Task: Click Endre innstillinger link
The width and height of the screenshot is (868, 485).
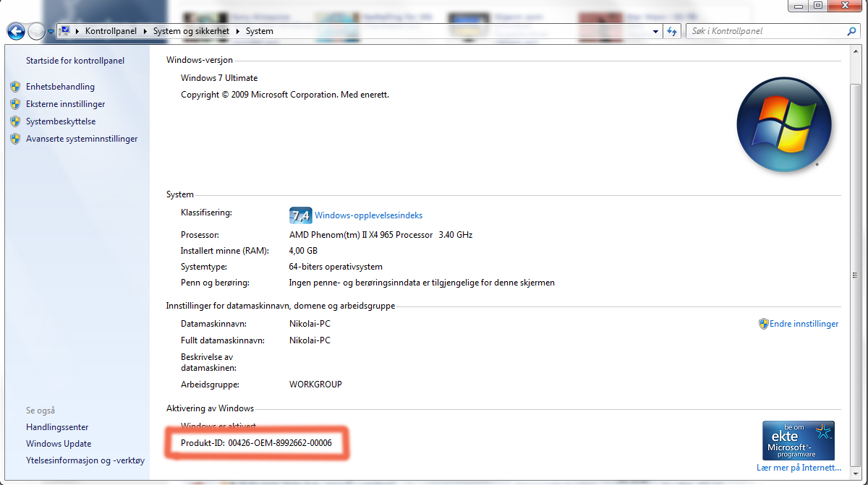Action: tap(804, 324)
